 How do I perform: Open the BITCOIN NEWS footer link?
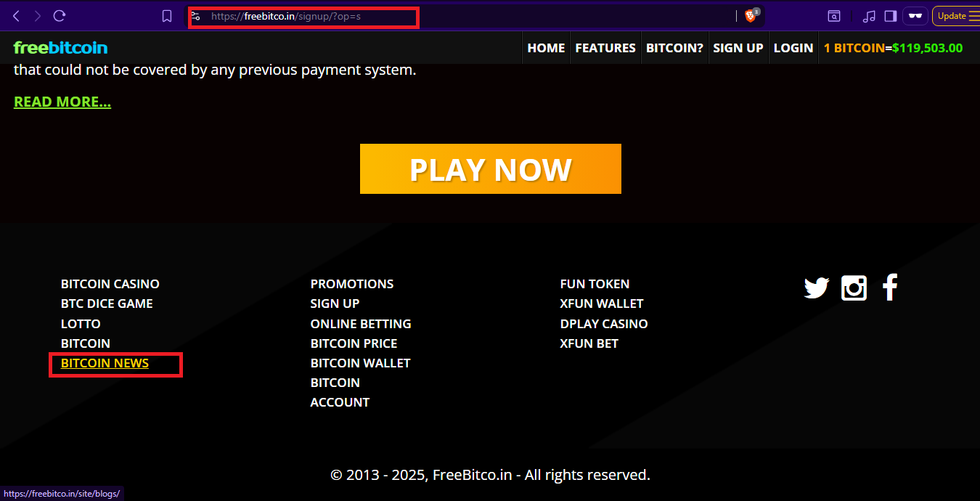[x=105, y=363]
